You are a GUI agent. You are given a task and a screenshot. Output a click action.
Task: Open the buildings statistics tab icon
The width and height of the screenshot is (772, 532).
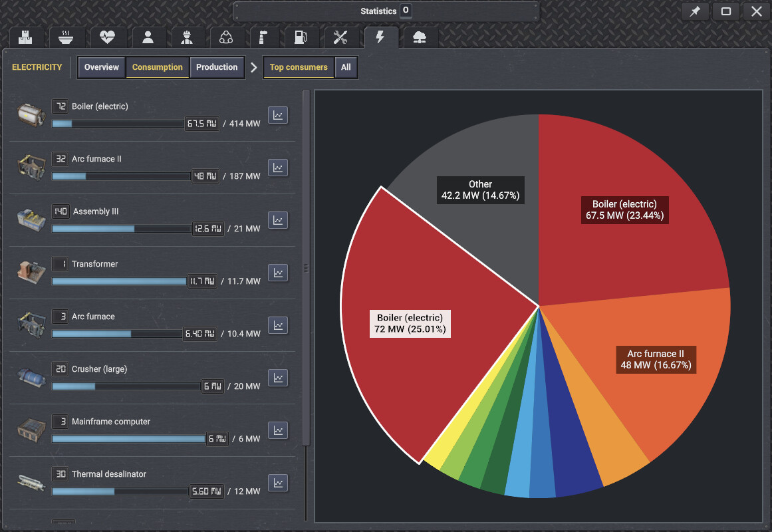pyautogui.click(x=26, y=37)
